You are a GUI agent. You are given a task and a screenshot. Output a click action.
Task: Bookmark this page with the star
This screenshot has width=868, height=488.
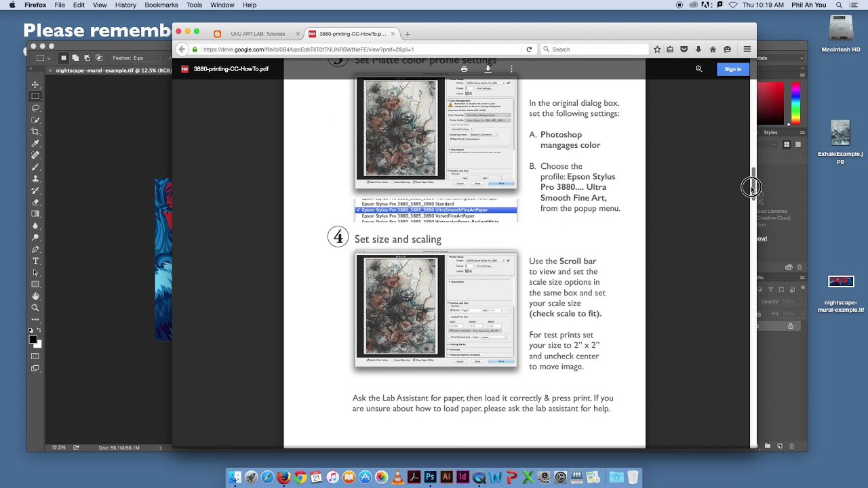coord(657,49)
